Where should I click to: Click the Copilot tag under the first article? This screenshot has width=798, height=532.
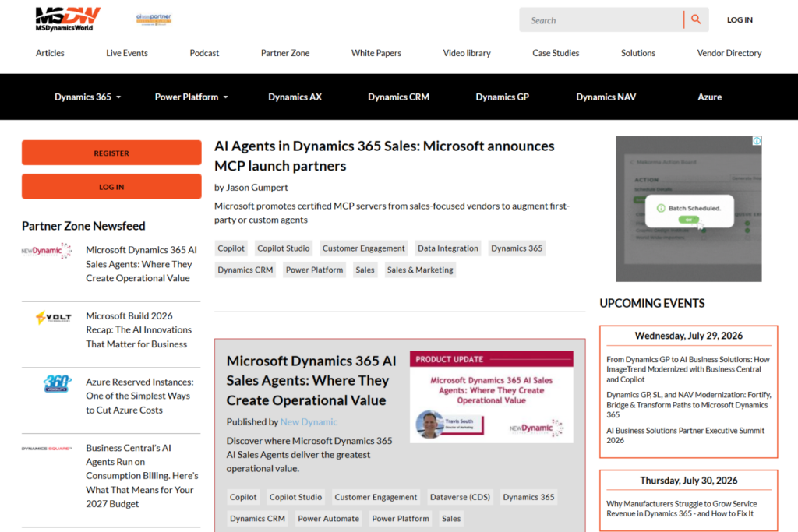[x=231, y=248]
